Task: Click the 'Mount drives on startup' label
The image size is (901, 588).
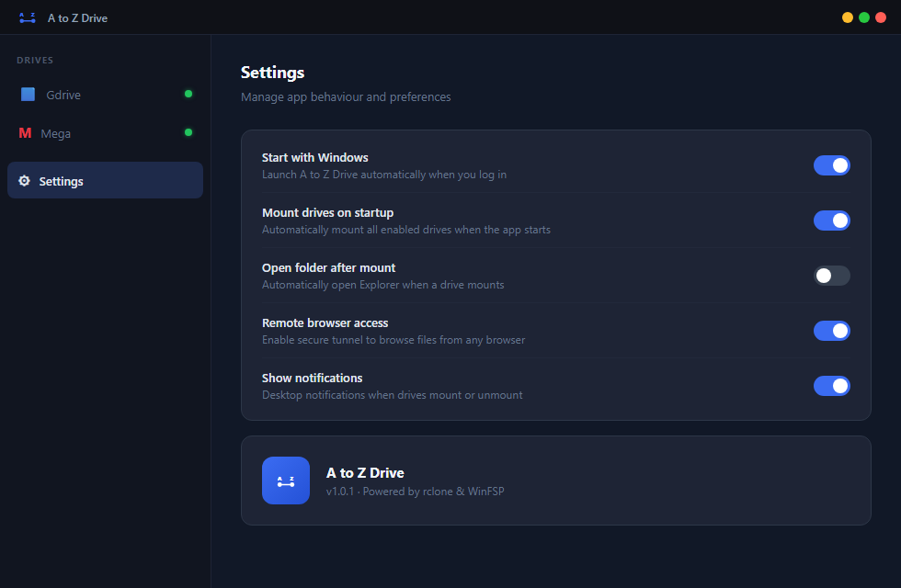Action: 327,213
